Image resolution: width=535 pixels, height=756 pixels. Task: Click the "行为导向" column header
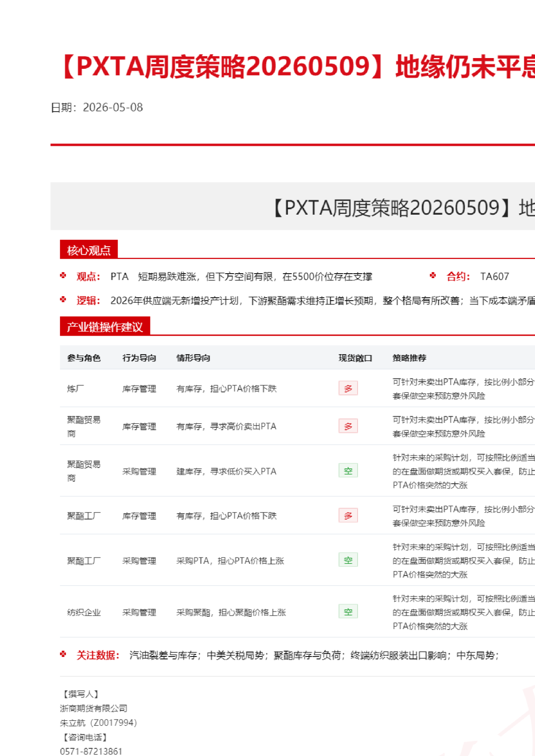click(139, 358)
